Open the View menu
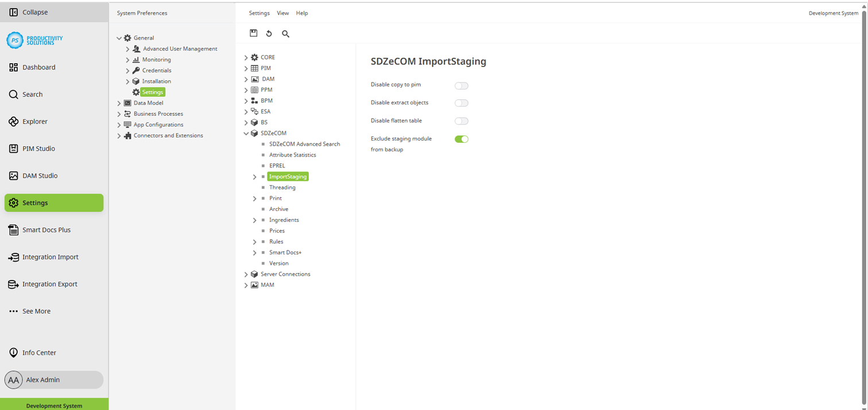The height and width of the screenshot is (410, 868). tap(282, 13)
